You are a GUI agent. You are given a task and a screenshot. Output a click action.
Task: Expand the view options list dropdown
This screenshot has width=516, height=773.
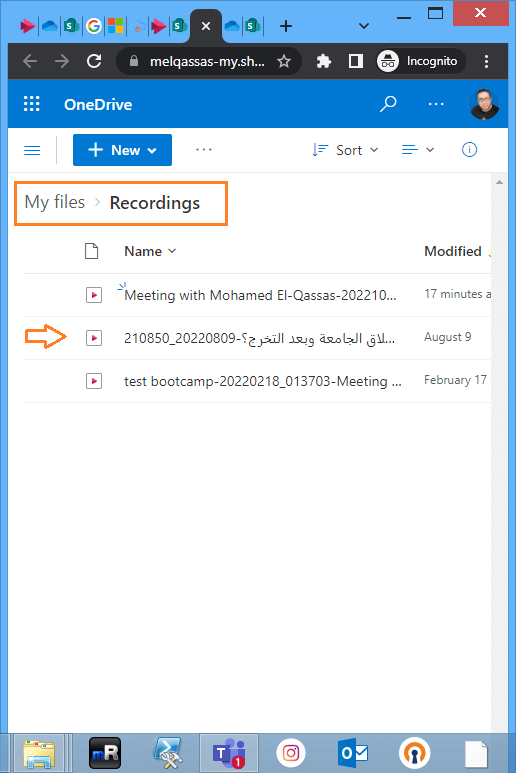click(417, 150)
